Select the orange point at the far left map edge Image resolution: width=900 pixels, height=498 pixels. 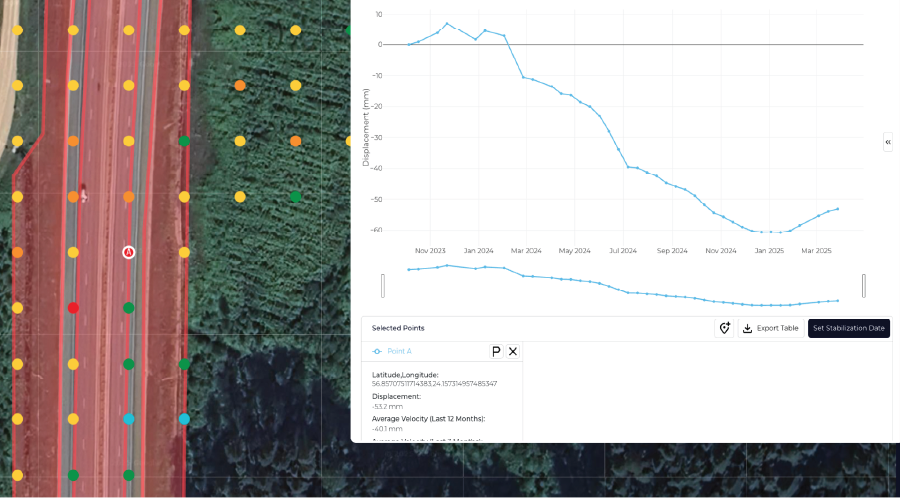click(x=17, y=253)
